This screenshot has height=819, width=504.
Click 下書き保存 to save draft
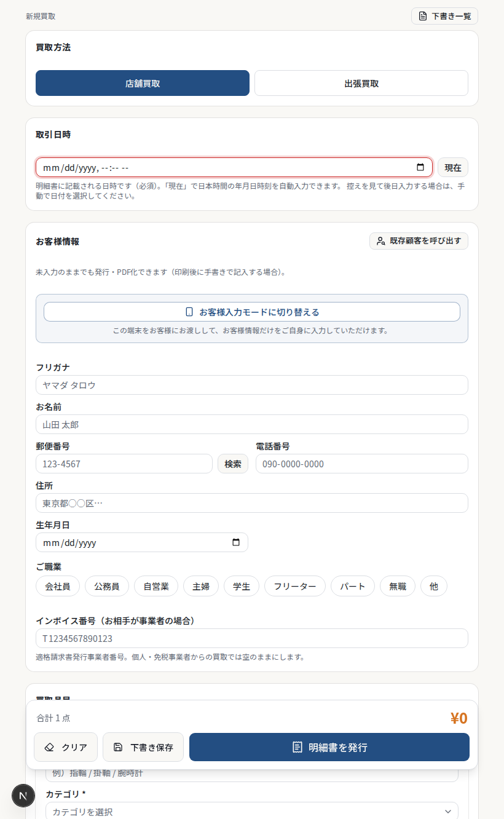point(143,747)
